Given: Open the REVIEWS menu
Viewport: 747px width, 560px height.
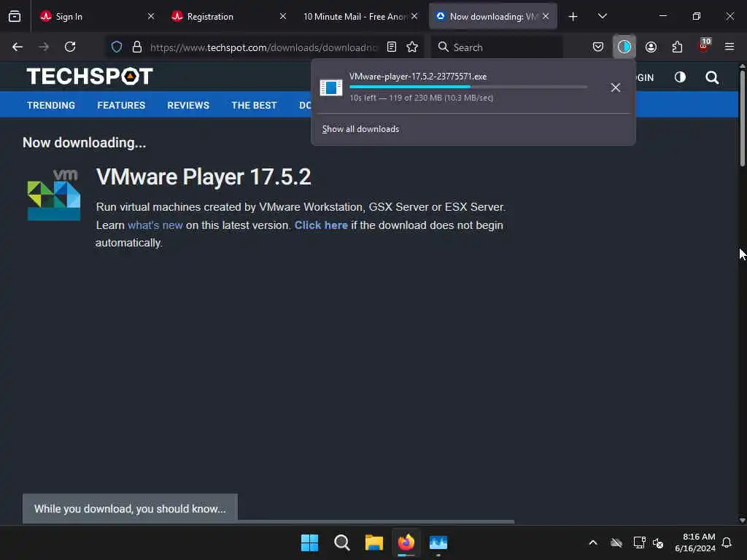Looking at the screenshot, I should coord(188,105).
